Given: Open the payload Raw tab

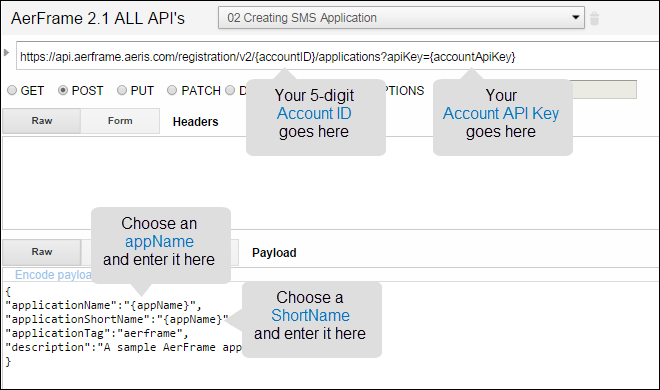Looking at the screenshot, I should (42, 252).
